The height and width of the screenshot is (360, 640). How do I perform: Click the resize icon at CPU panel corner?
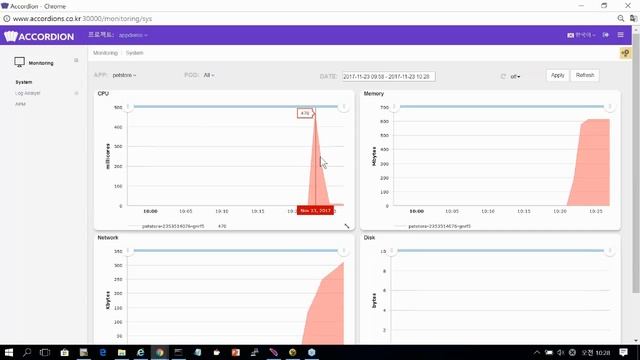(x=347, y=226)
